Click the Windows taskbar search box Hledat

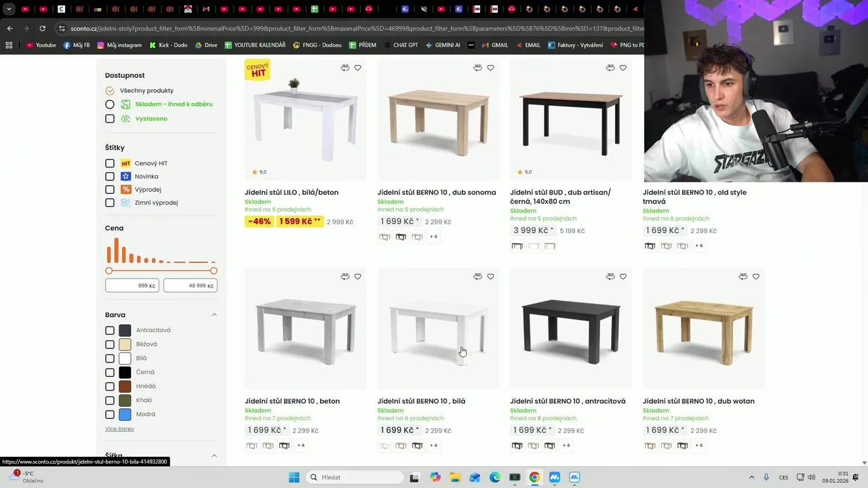[354, 477]
